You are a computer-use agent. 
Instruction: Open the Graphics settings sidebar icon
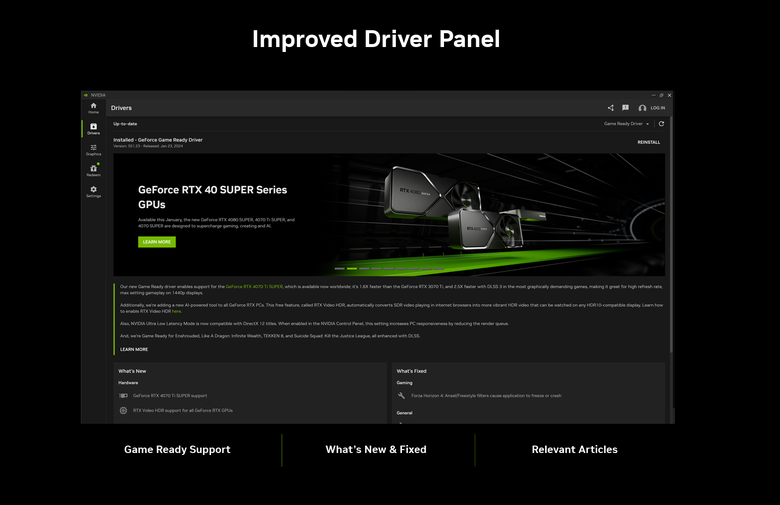click(94, 150)
